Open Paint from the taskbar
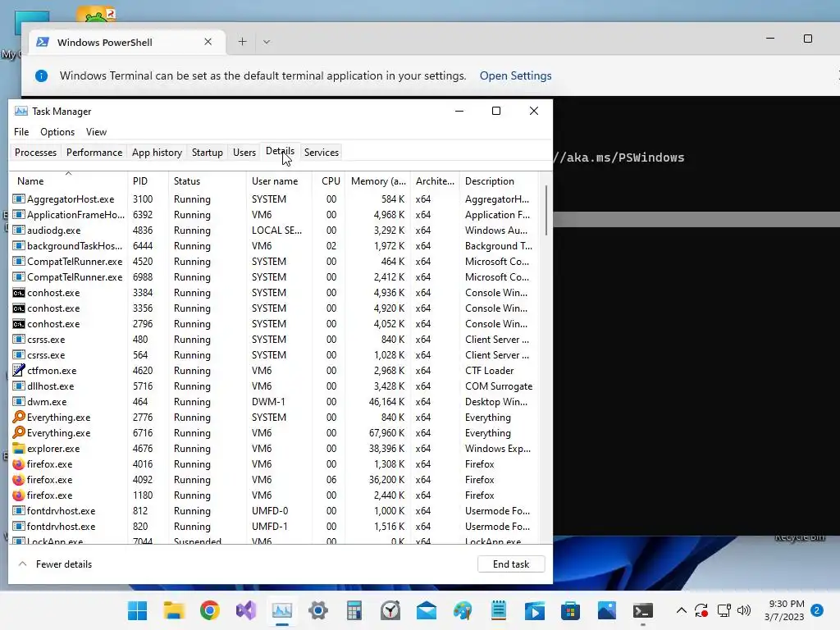 [463, 610]
